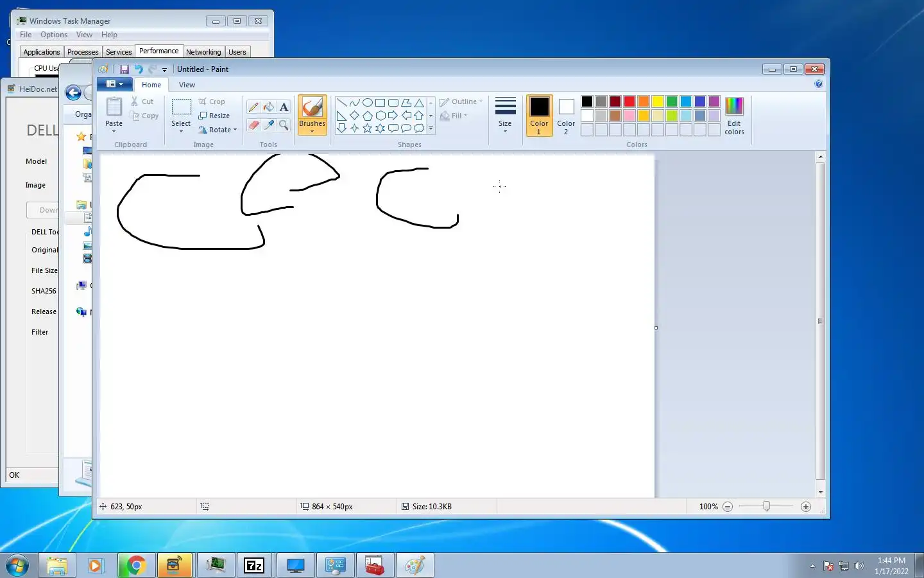Choose the Pentagon shape
This screenshot has width=924, height=578.
click(367, 116)
